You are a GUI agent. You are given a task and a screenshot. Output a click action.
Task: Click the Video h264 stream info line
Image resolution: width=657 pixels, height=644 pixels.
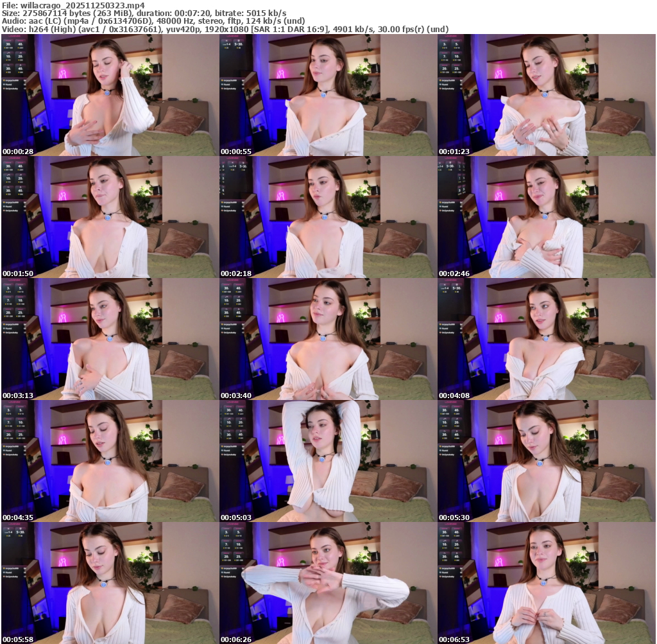pos(225,29)
